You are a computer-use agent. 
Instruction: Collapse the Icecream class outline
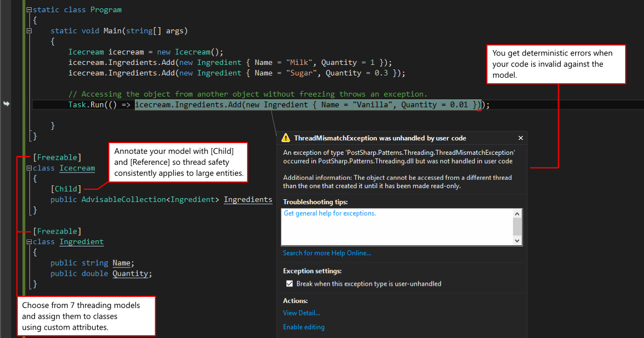(29, 168)
